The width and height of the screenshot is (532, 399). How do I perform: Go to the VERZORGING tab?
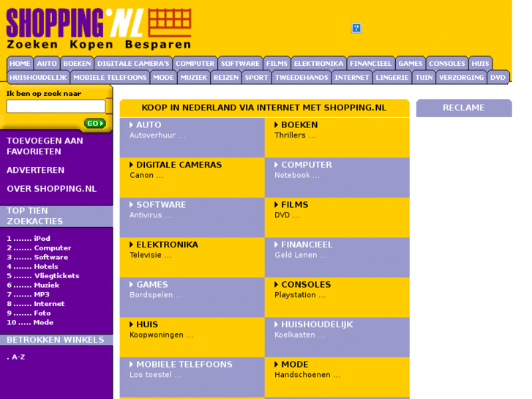pos(461,77)
